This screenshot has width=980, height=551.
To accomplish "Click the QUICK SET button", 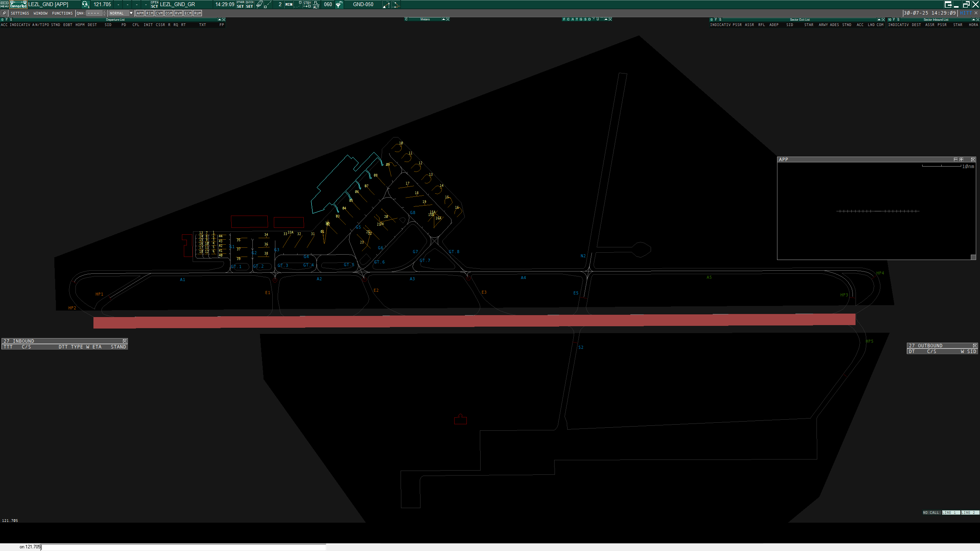I will (250, 4).
